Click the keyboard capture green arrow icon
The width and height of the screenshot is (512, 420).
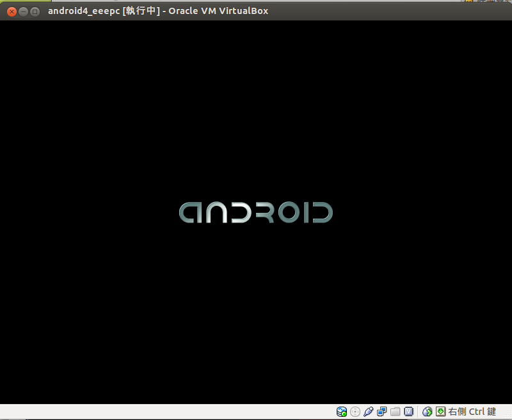[x=440, y=412]
